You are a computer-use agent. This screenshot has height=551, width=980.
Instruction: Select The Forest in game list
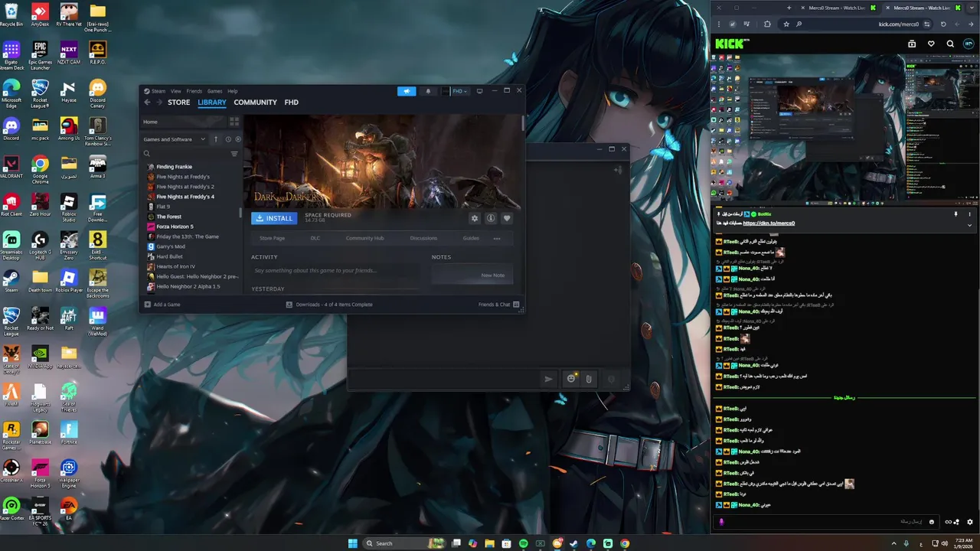click(169, 217)
